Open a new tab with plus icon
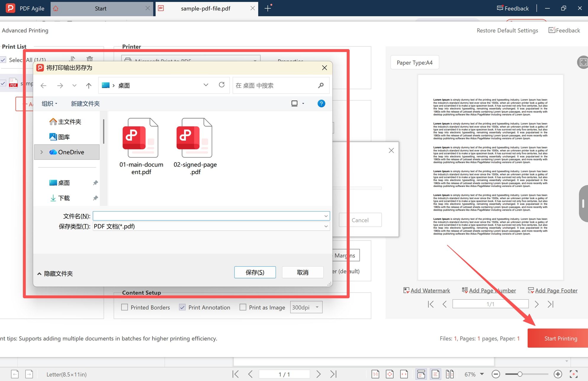 pyautogui.click(x=268, y=8)
